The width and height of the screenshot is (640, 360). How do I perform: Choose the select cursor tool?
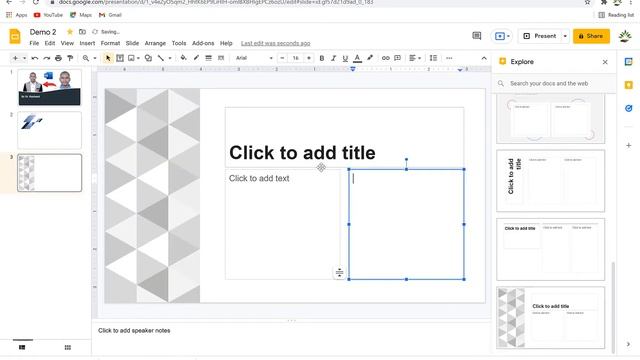pyautogui.click(x=108, y=58)
